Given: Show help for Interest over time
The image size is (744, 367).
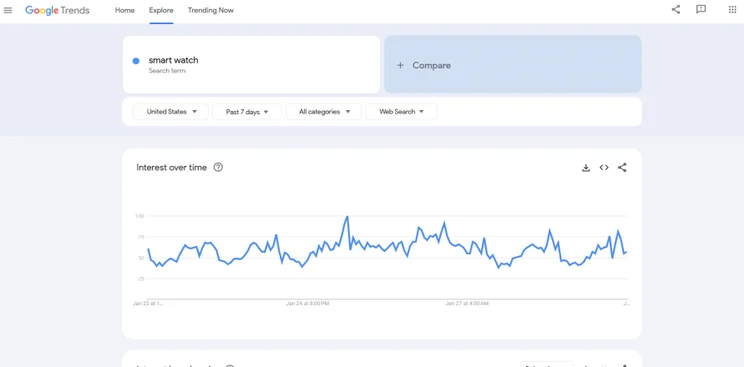Looking at the screenshot, I should click(x=218, y=167).
